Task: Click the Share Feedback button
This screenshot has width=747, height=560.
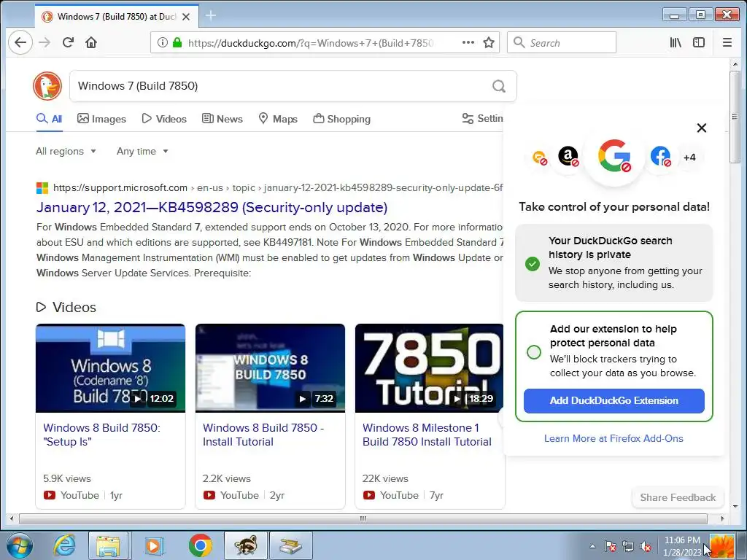Action: (x=678, y=497)
